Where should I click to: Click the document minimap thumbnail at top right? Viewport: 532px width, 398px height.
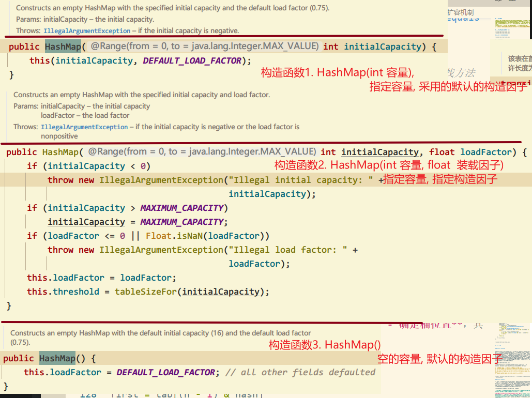click(513, 28)
